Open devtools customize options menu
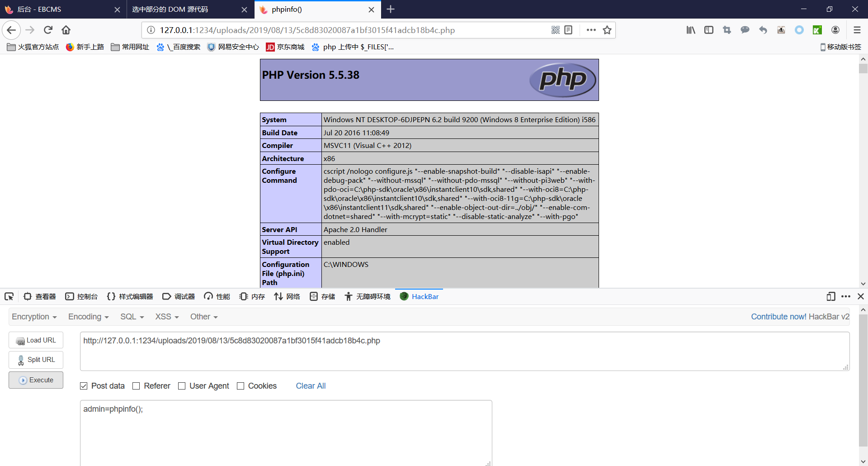The width and height of the screenshot is (868, 466). tap(846, 296)
